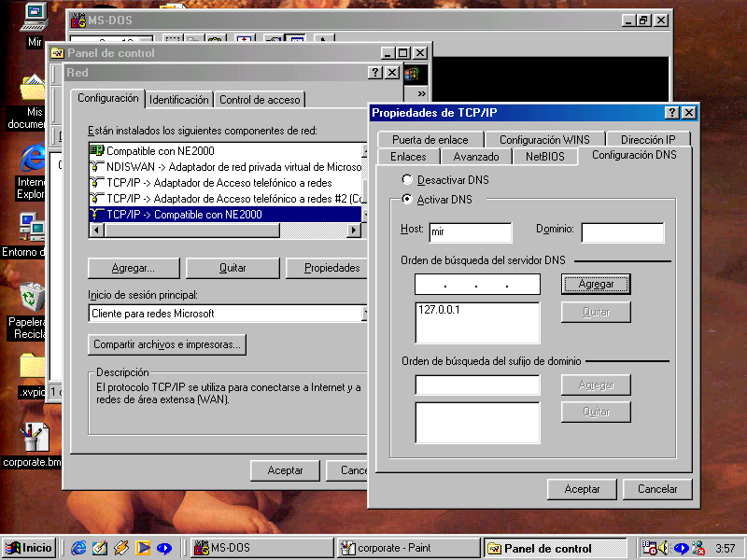Click the help question mark on the TCP/IP dialog
Image resolution: width=747 pixels, height=560 pixels.
point(671,112)
